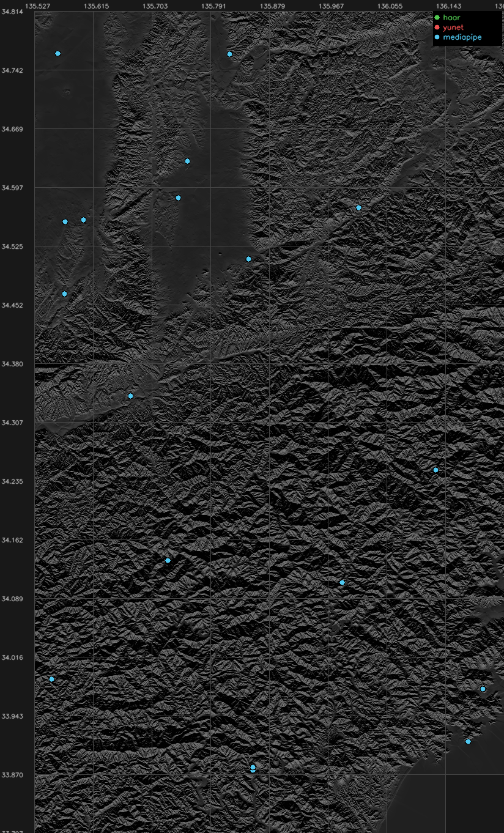Click latitude tick label 34.597

(x=12, y=188)
